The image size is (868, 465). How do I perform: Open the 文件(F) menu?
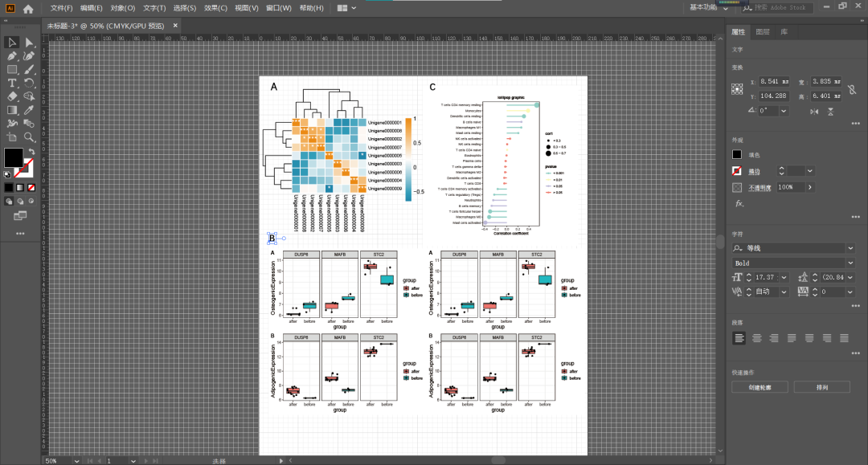point(61,8)
